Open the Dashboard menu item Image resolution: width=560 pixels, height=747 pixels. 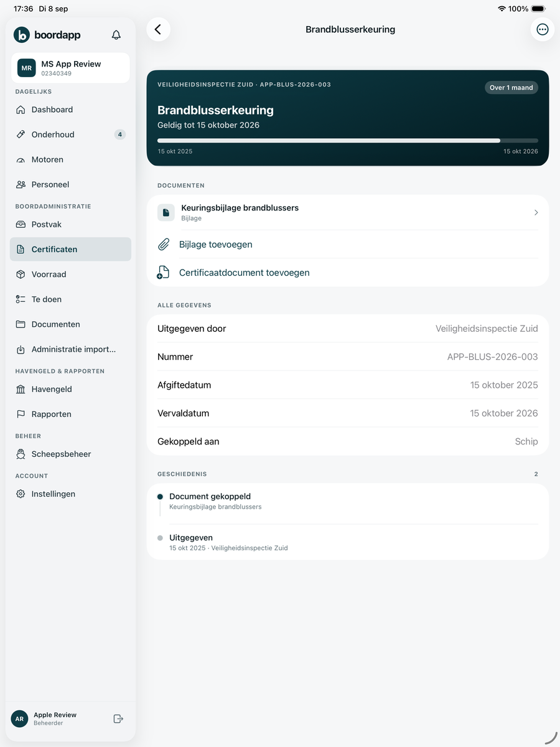point(70,110)
